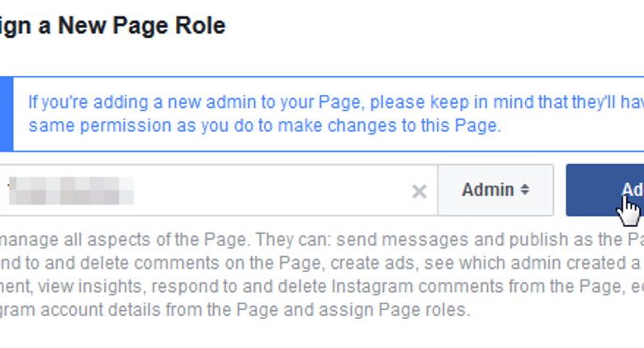Viewport: 644px width, 348px height.
Task: Click 'send messages and publish' description text
Action: tap(423, 239)
